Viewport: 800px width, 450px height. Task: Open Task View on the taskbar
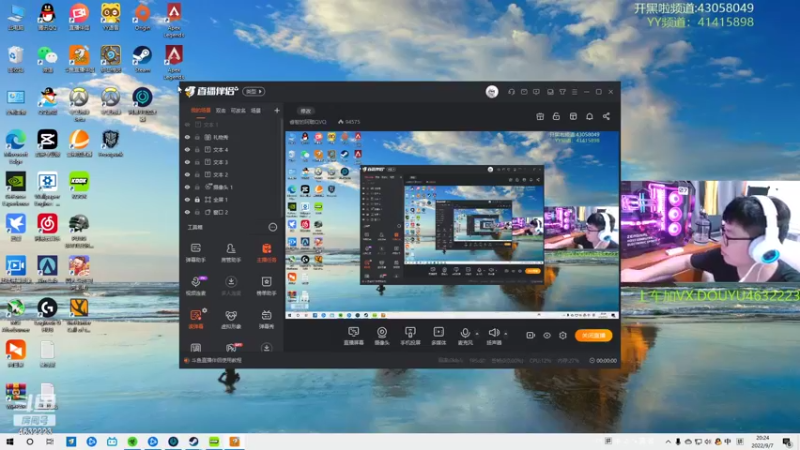49,441
